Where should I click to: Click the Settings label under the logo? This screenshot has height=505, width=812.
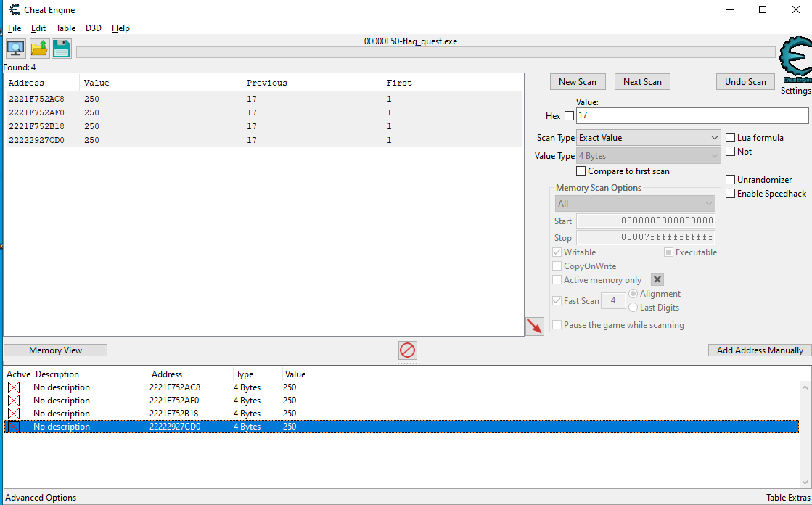tap(796, 91)
